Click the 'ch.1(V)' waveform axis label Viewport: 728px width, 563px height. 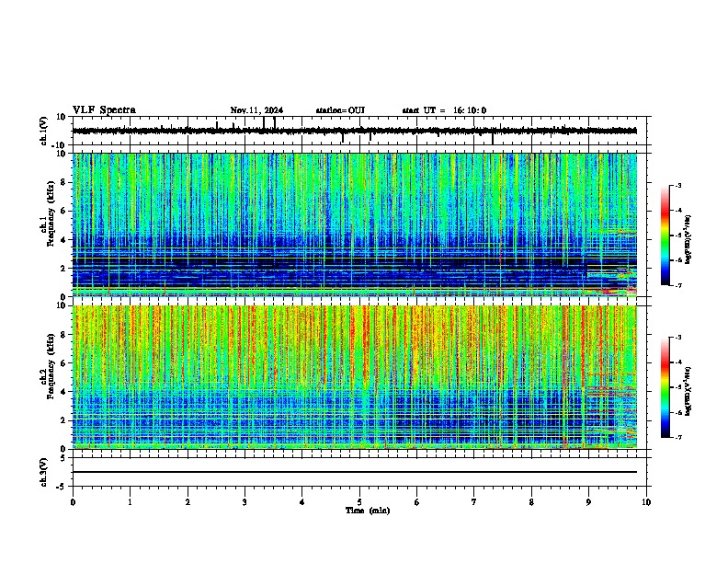tap(44, 131)
